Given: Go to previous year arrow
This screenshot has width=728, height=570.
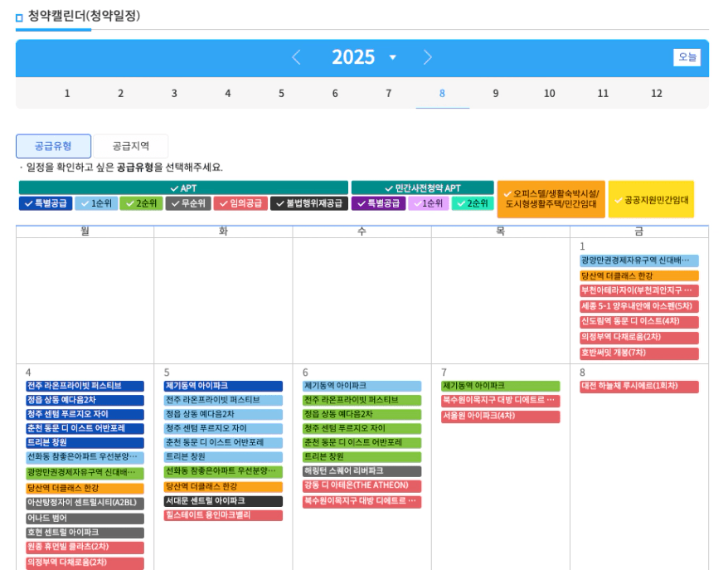Looking at the screenshot, I should click(296, 57).
